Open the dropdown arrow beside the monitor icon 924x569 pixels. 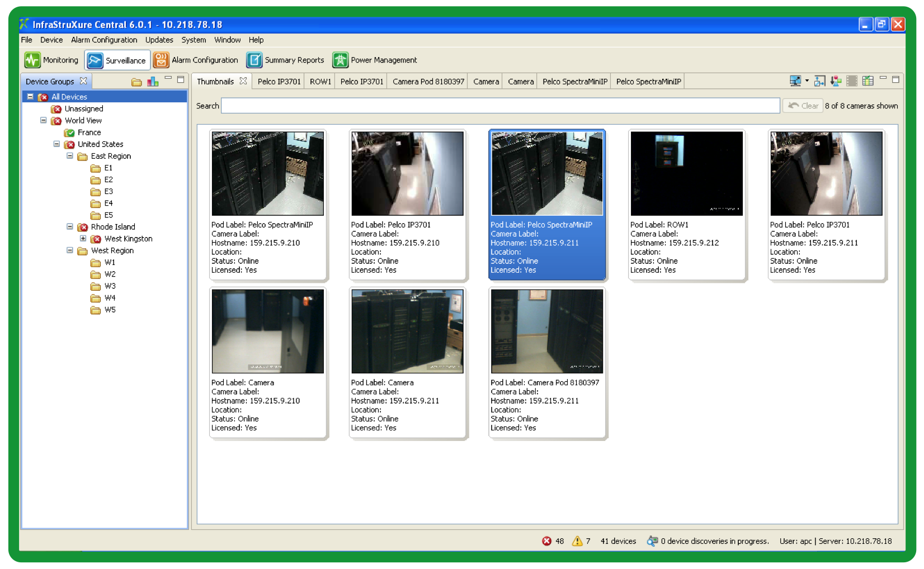tap(807, 81)
